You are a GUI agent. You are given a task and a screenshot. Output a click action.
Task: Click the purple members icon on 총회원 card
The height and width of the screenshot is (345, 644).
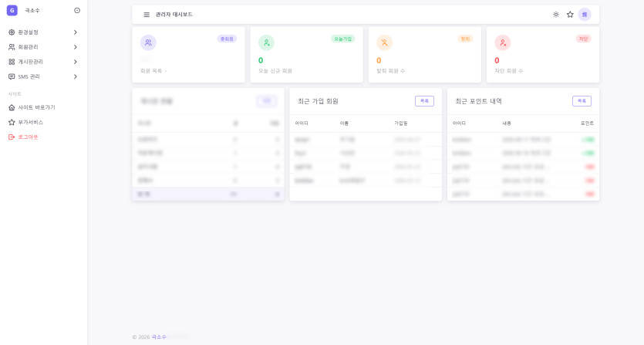[148, 42]
